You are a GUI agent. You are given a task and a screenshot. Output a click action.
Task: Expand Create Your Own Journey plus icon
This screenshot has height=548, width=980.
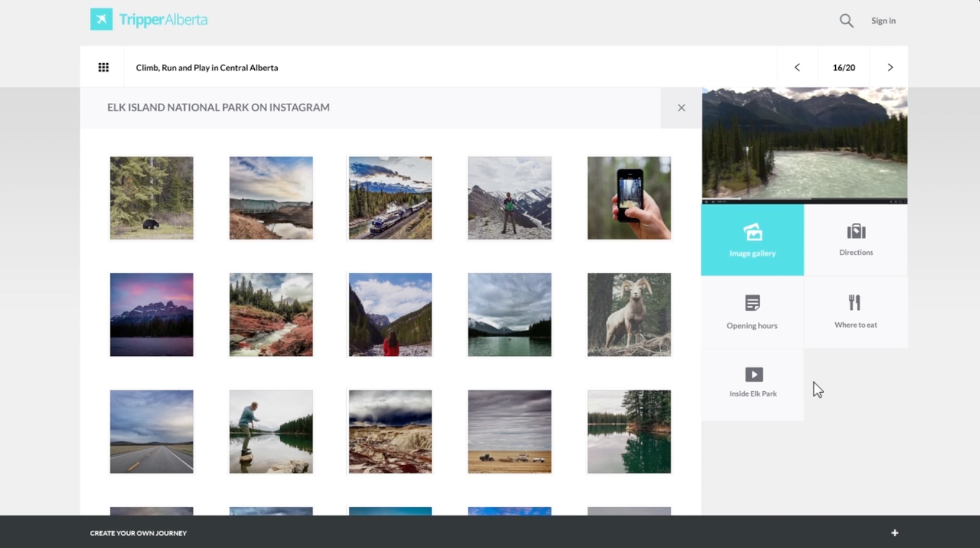click(895, 533)
